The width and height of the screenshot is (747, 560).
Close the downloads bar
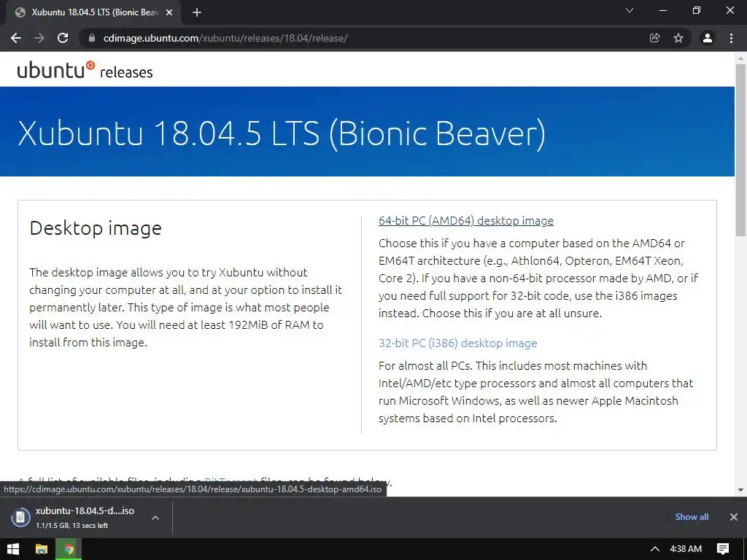(734, 517)
